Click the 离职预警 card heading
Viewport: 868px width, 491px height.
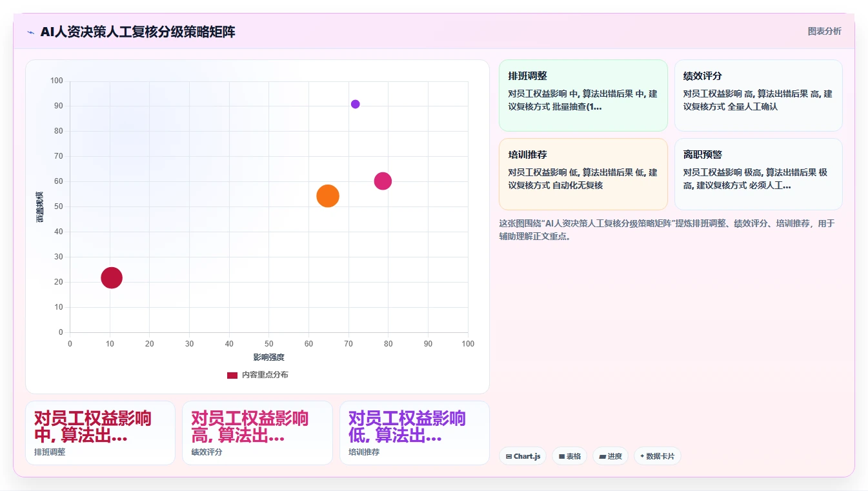[703, 155]
